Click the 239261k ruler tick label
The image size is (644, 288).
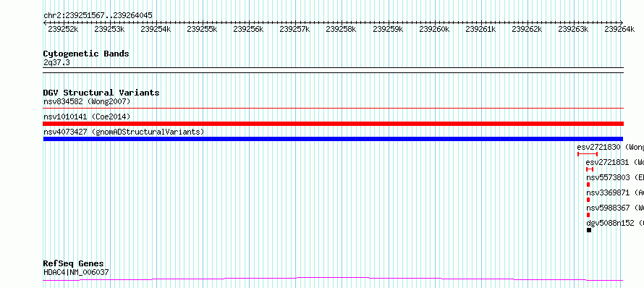pos(481,29)
